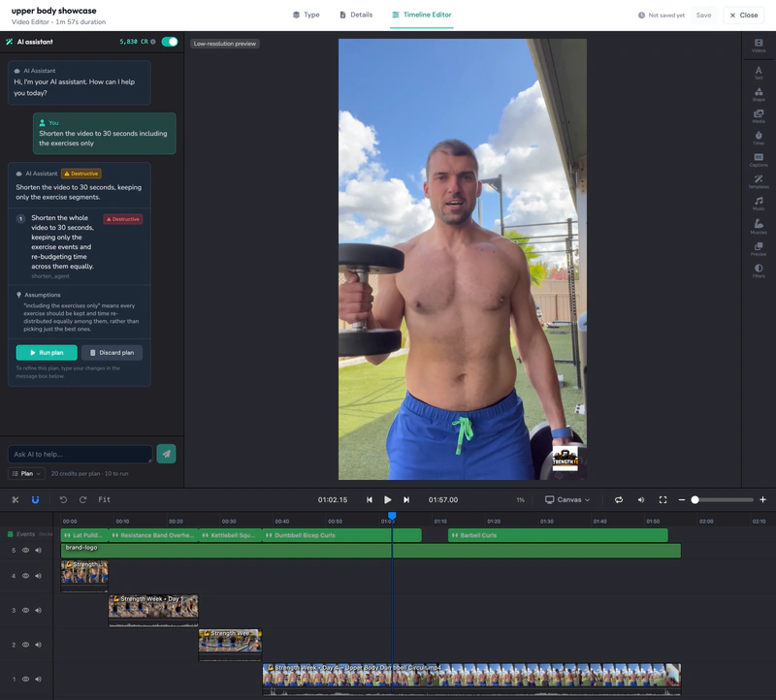Mute track 3 audio
The height and width of the screenshot is (700, 776).
[x=38, y=610]
